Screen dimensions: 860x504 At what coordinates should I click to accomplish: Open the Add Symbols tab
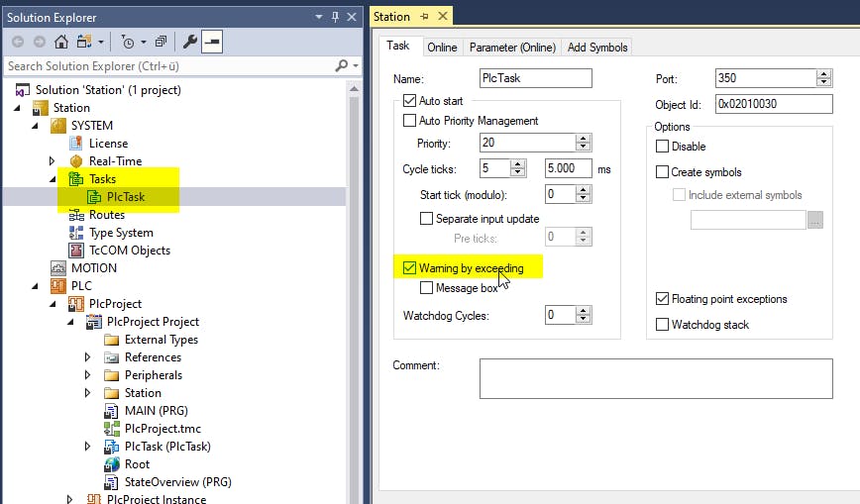pyautogui.click(x=597, y=47)
